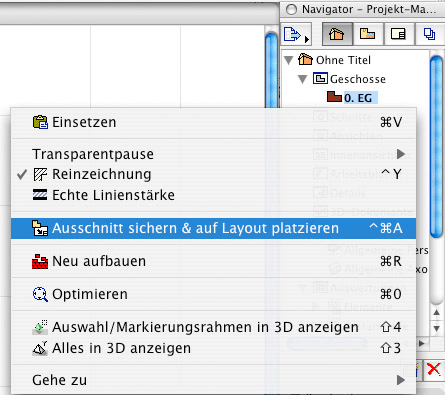This screenshot has width=445, height=395.
Task: Click the red X delete icon
Action: coord(434,370)
